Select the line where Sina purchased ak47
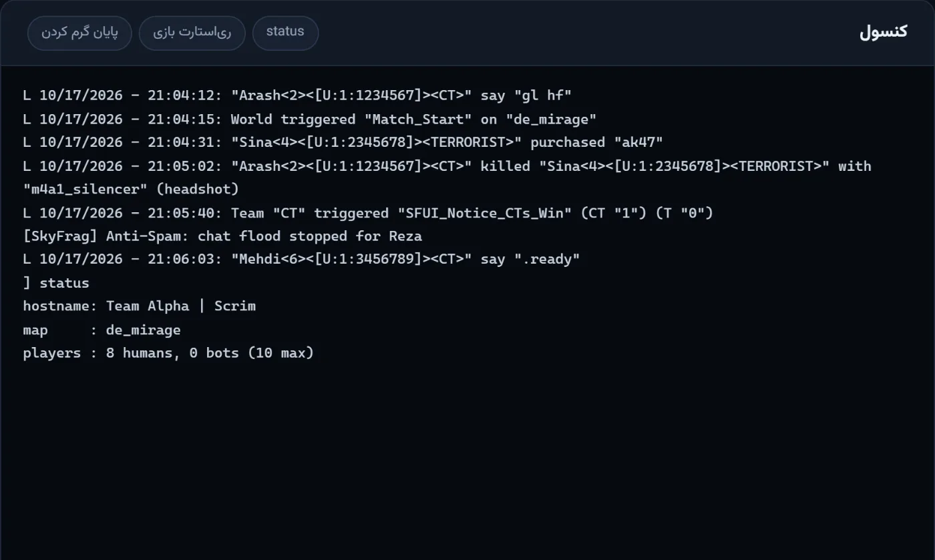Viewport: 935px width, 560px height. point(343,142)
